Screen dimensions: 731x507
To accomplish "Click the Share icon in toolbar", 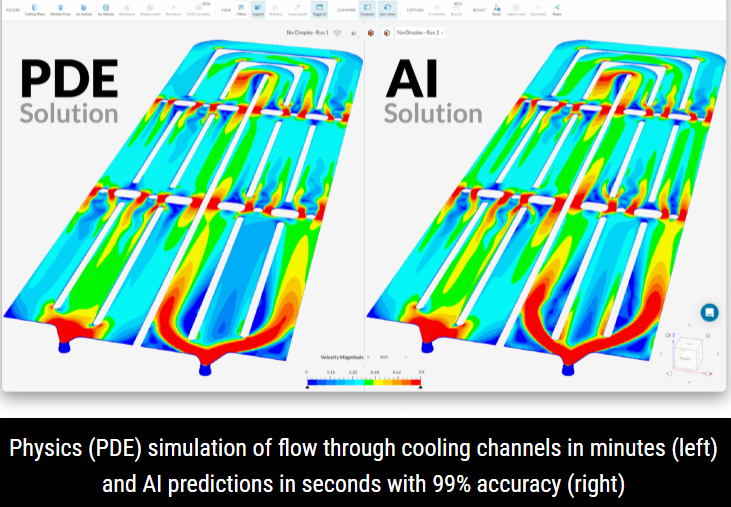I will click(556, 10).
